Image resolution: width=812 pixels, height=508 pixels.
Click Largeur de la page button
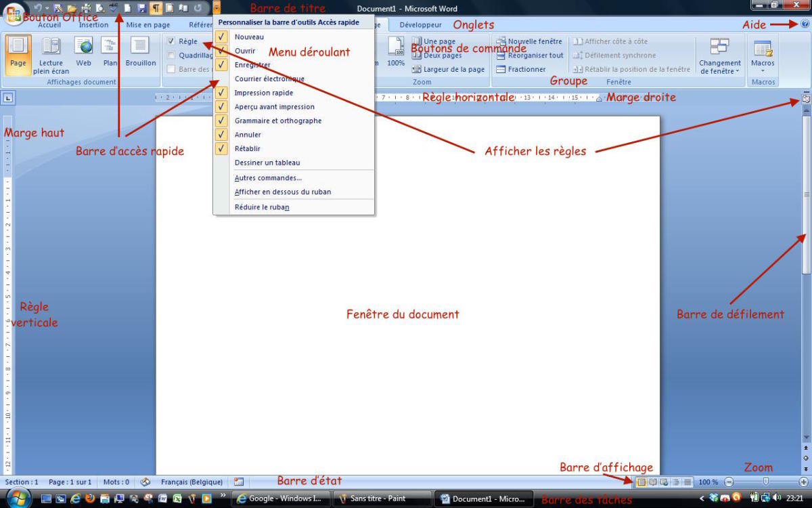(448, 69)
